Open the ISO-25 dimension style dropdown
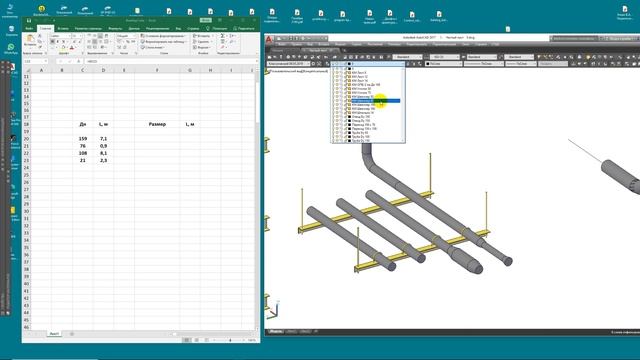This screenshot has height=360, width=640. [444, 57]
